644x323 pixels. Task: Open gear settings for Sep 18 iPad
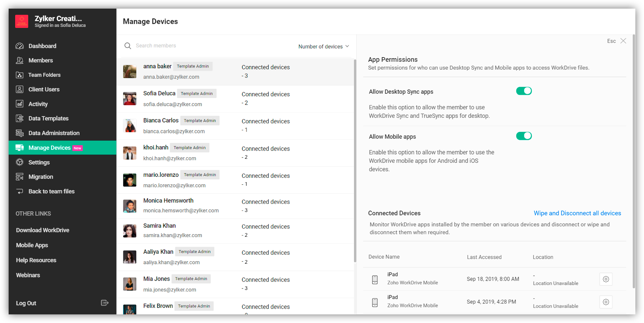tap(606, 279)
